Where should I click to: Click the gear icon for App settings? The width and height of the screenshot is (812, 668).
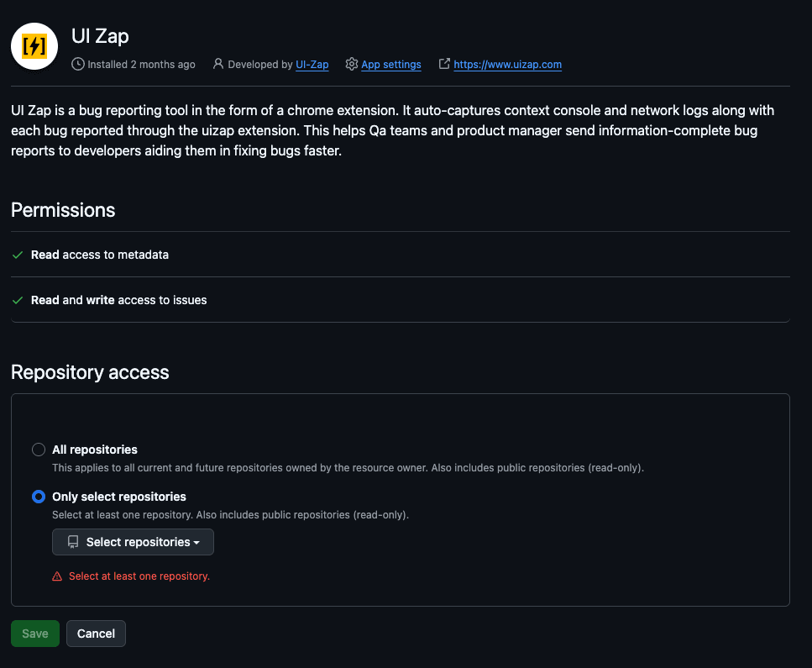(352, 64)
